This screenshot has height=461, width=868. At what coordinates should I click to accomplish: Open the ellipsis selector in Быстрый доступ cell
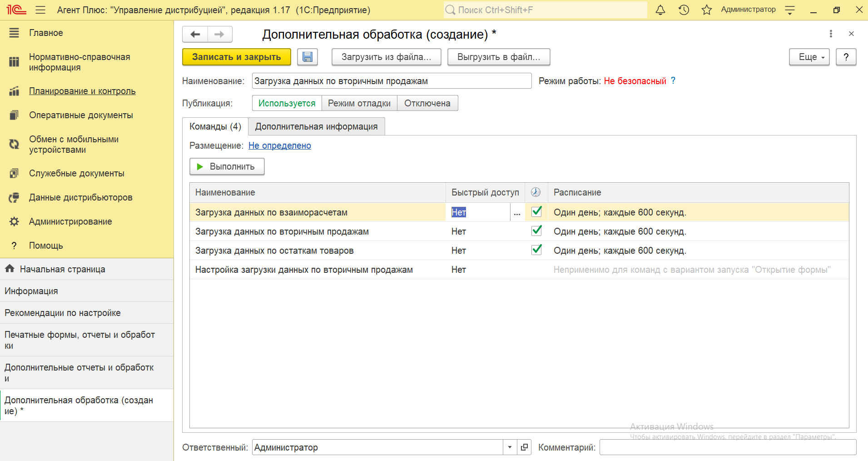(x=517, y=212)
